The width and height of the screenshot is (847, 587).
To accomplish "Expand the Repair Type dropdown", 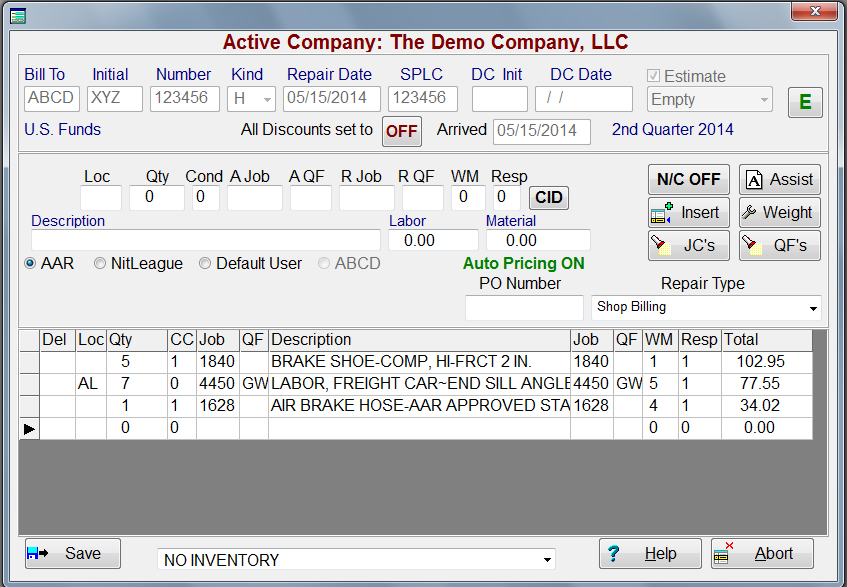I will tap(811, 308).
